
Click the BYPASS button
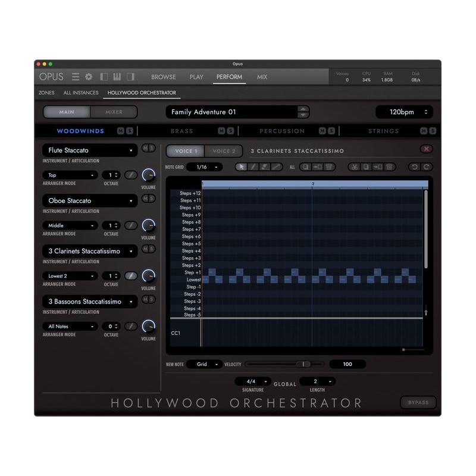(418, 402)
